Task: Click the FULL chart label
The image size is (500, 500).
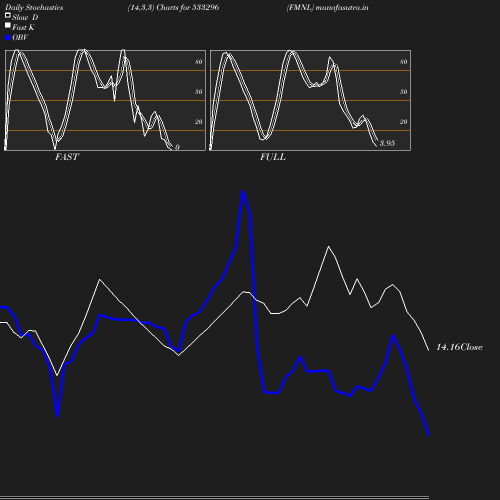Action: click(273, 157)
